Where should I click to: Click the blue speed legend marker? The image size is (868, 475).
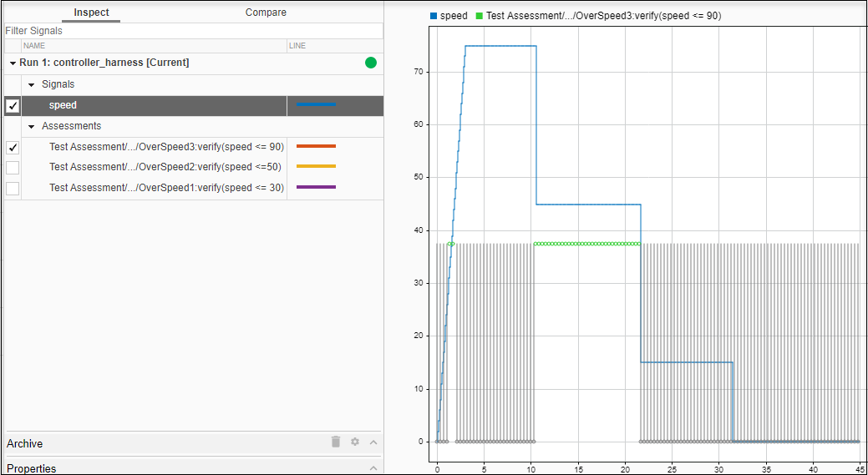pyautogui.click(x=434, y=16)
